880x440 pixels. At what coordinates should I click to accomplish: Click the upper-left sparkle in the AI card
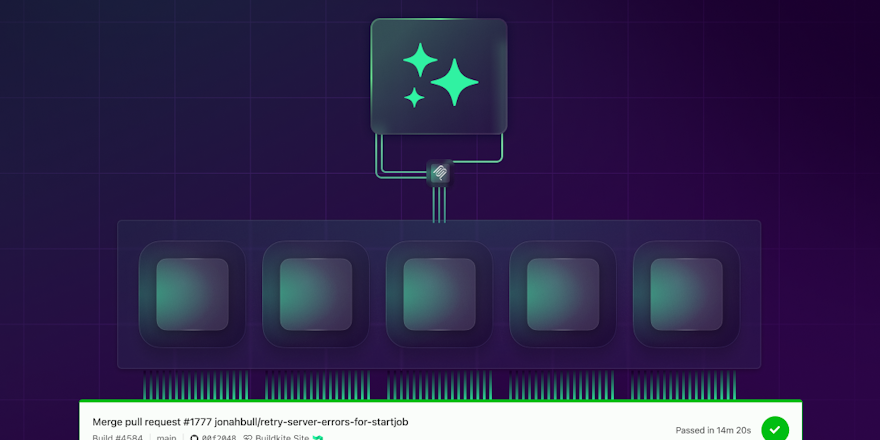[420, 59]
